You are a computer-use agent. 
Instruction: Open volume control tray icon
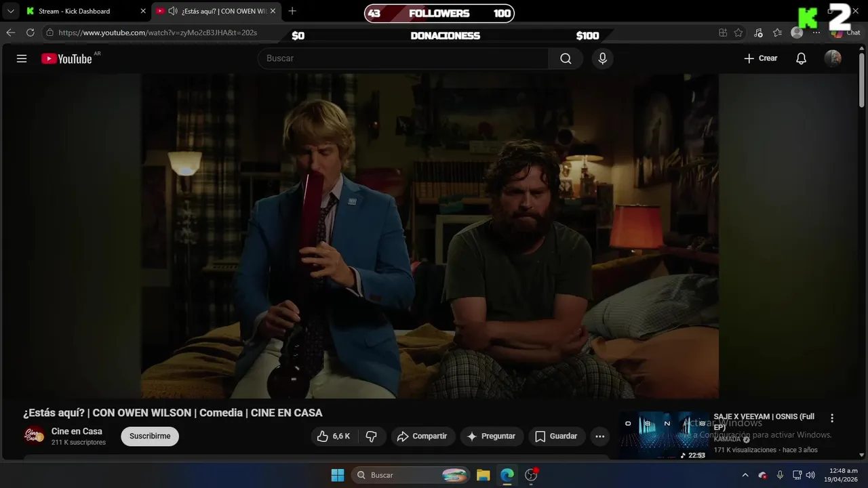tap(810, 475)
